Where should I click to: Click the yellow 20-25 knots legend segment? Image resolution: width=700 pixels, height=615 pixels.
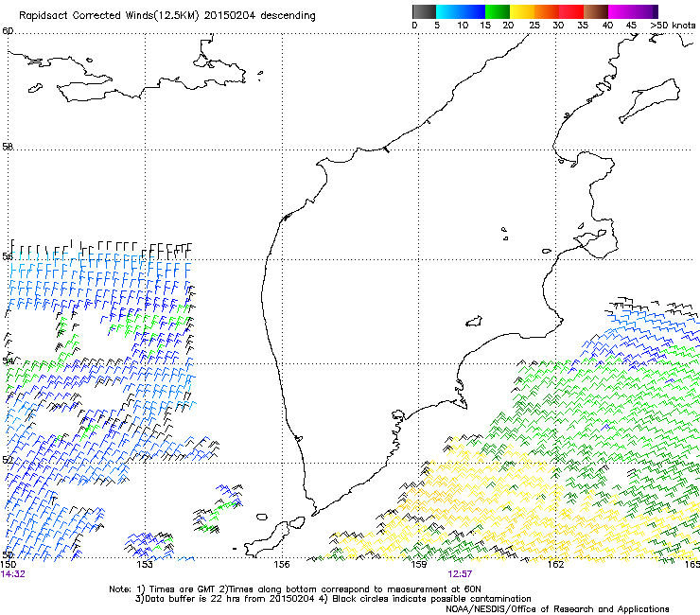tap(522, 11)
